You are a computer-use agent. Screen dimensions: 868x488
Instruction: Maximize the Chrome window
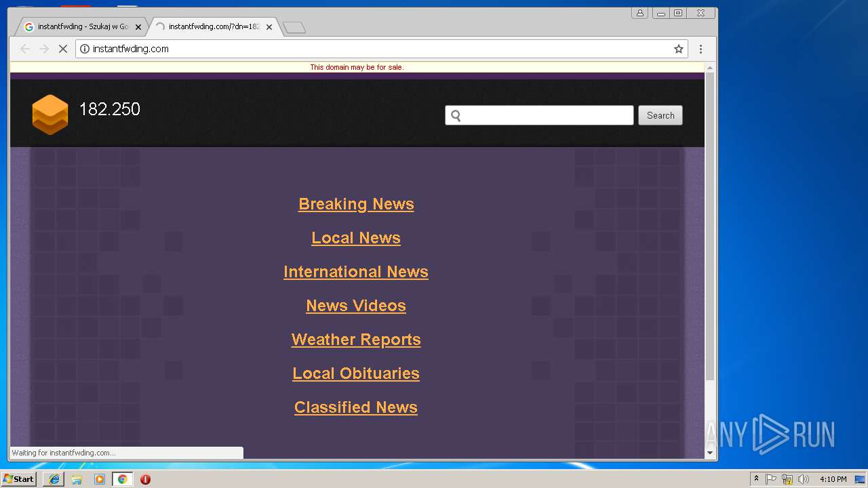[678, 13]
